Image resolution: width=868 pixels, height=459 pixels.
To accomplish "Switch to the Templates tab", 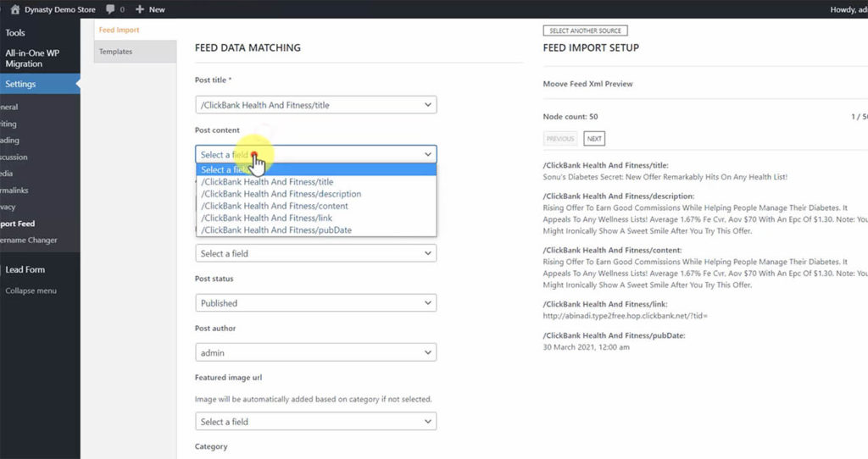I will point(135,52).
